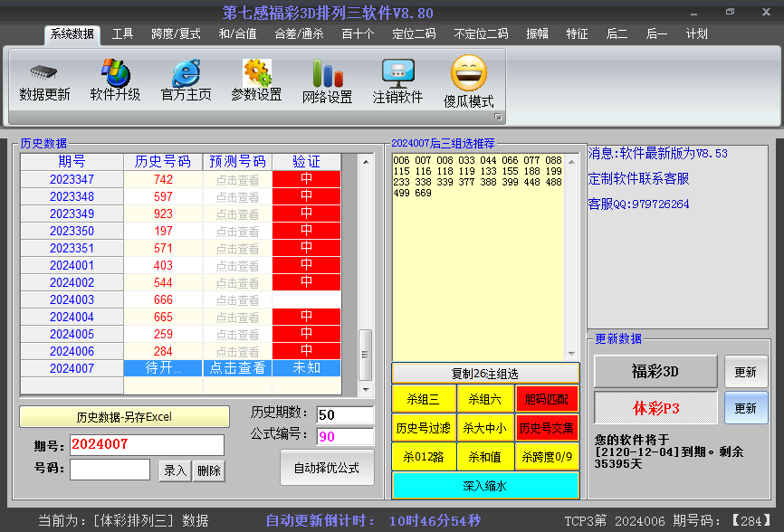Click the 历史号过滤 button
This screenshot has width=784, height=532.
click(424, 428)
